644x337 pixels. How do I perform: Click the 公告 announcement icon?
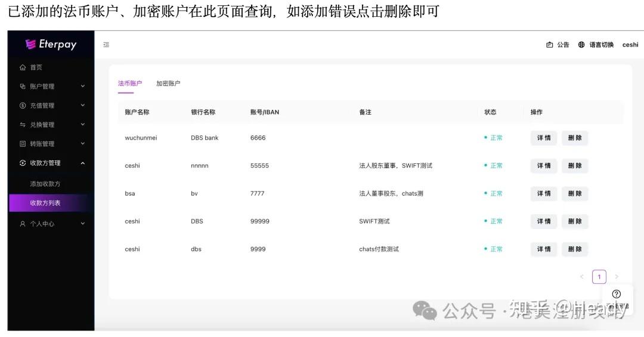tap(550, 45)
